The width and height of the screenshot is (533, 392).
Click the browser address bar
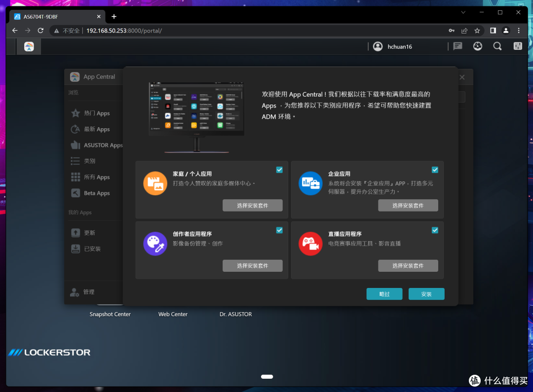click(x=197, y=31)
